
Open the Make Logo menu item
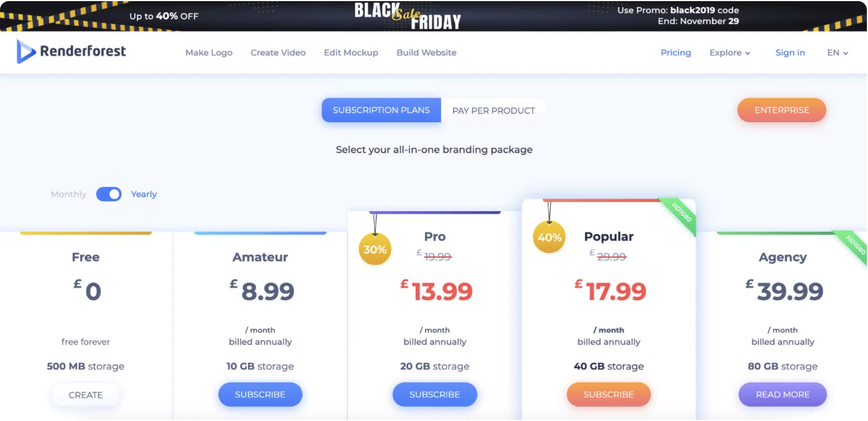pyautogui.click(x=209, y=53)
